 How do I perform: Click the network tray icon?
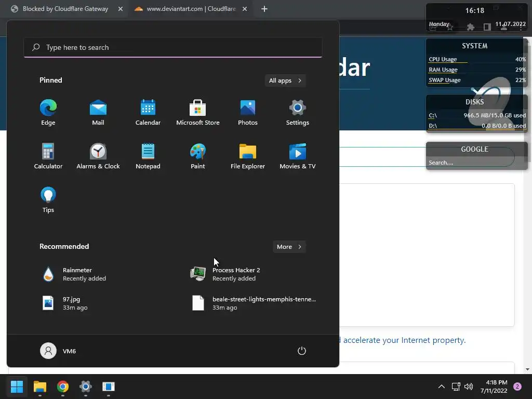pos(456,387)
